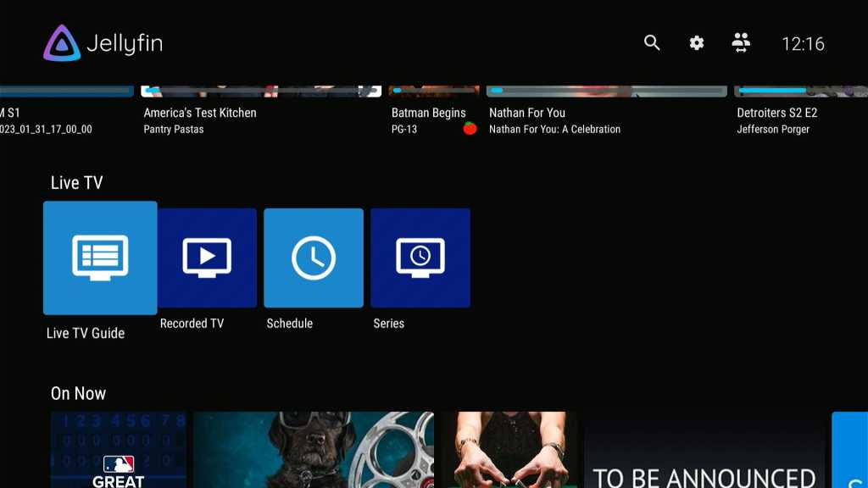Open settings gear icon

697,42
